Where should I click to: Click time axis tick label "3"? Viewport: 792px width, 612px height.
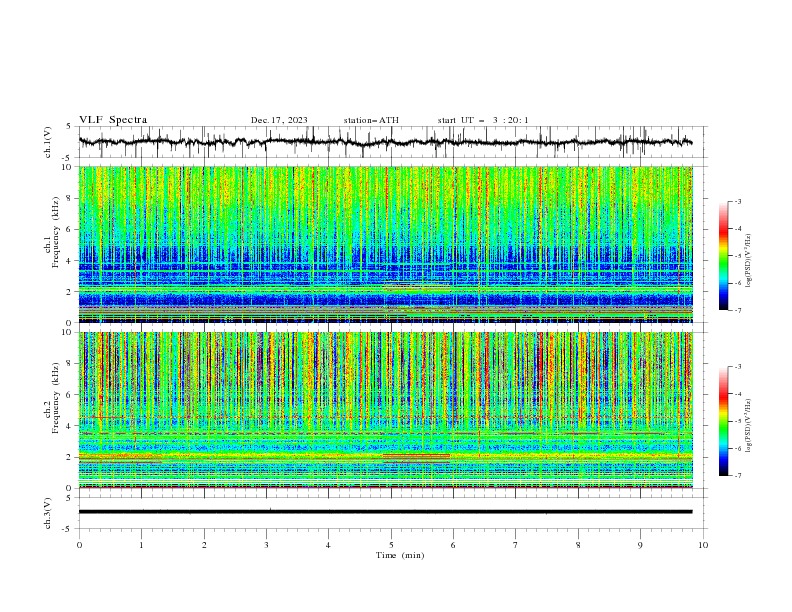point(266,545)
